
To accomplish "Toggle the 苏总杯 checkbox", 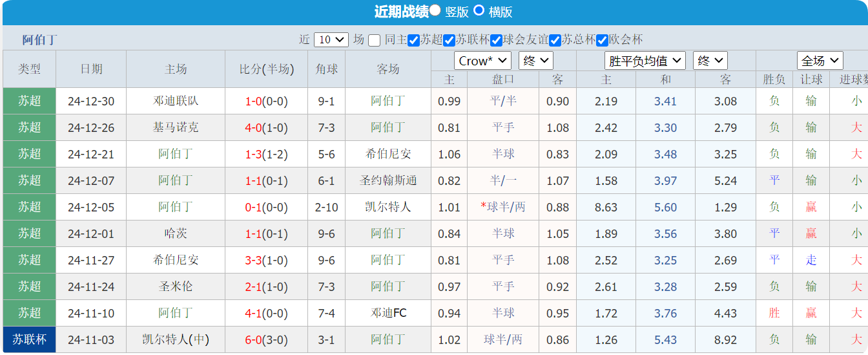I will (555, 40).
